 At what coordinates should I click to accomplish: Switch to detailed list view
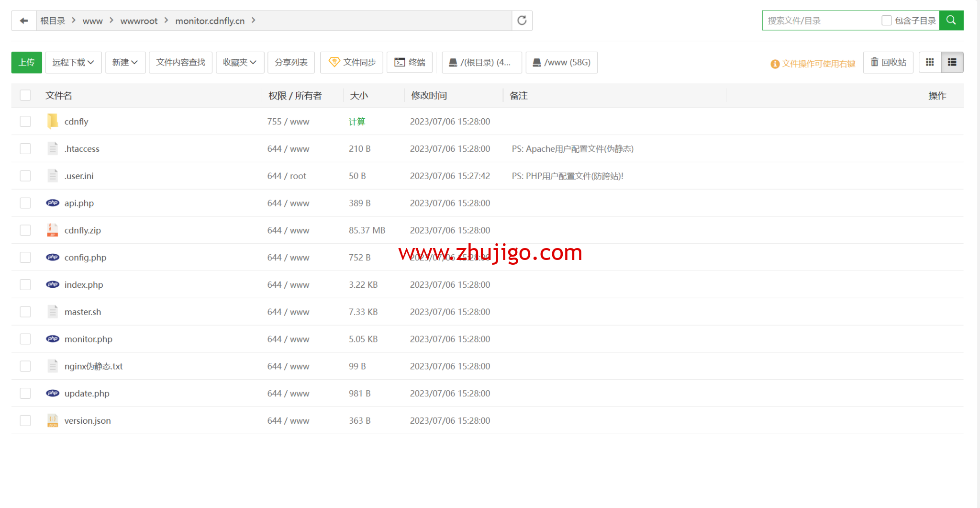pos(952,62)
